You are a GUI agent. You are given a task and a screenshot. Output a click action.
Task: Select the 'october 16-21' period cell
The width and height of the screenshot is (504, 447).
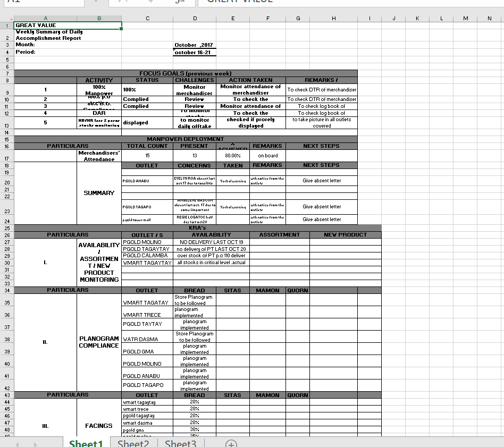click(x=195, y=53)
